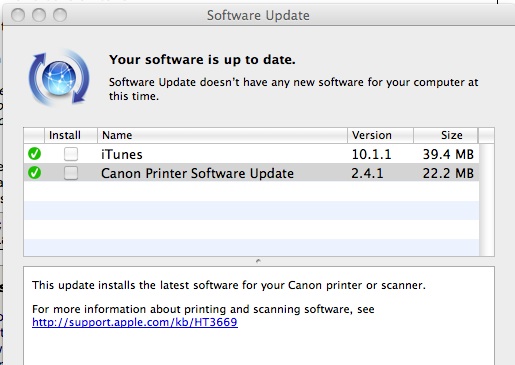Screen dimensions: 515x365
Task: Sort by the Version column header
Action: 380,135
